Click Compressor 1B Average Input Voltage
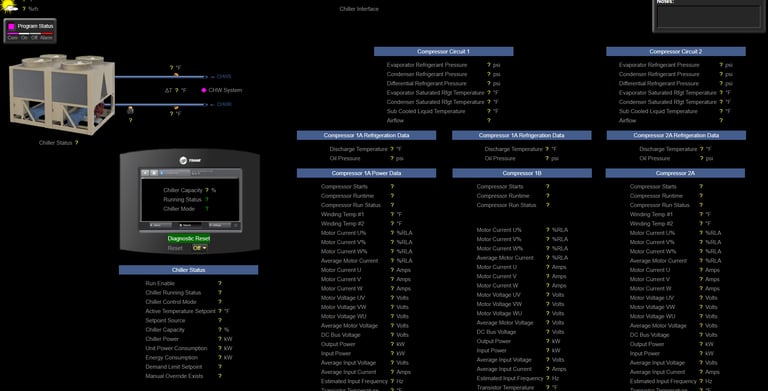Image resolution: width=768 pixels, height=391 pixels. click(521, 360)
